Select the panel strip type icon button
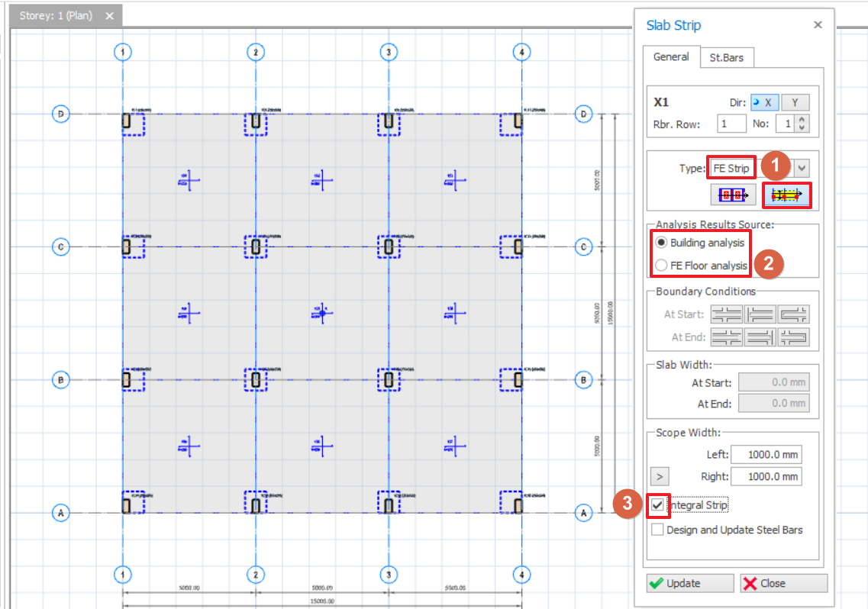868x609 pixels. [x=733, y=196]
